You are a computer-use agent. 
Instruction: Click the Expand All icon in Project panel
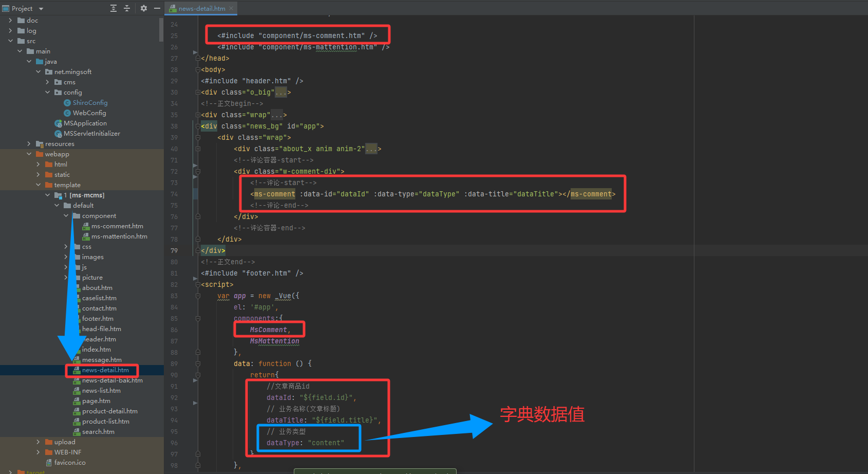coord(114,8)
